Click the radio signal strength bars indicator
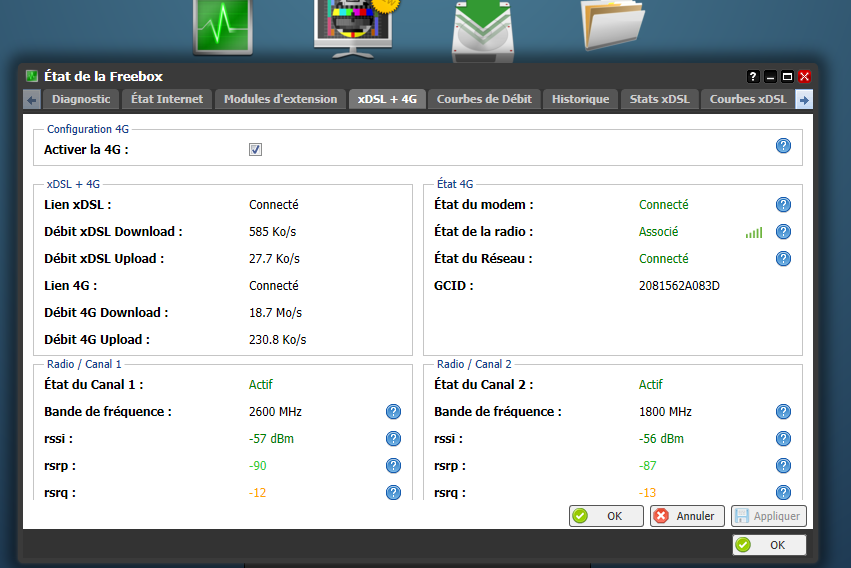 tap(753, 233)
